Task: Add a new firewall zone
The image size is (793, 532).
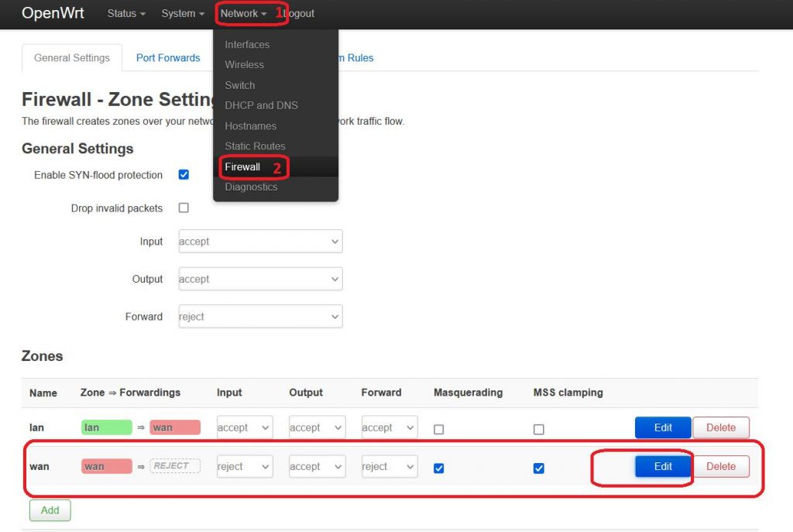Action: click(50, 510)
